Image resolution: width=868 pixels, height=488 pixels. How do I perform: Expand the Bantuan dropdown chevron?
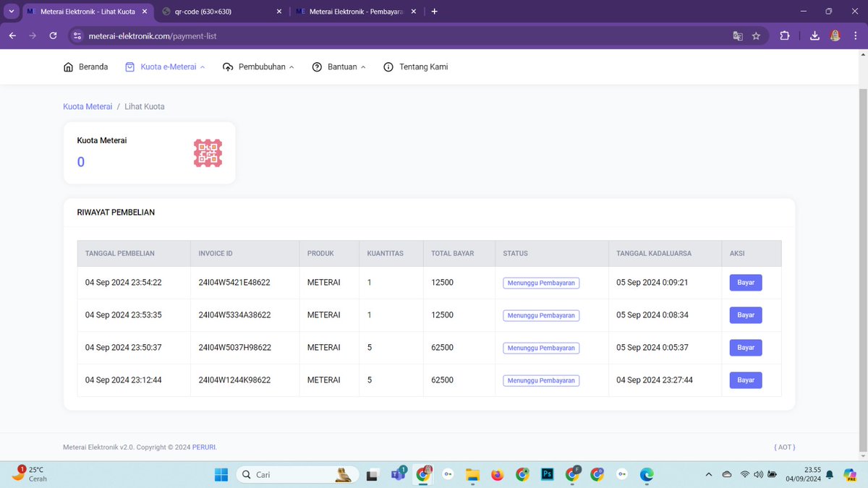363,67
